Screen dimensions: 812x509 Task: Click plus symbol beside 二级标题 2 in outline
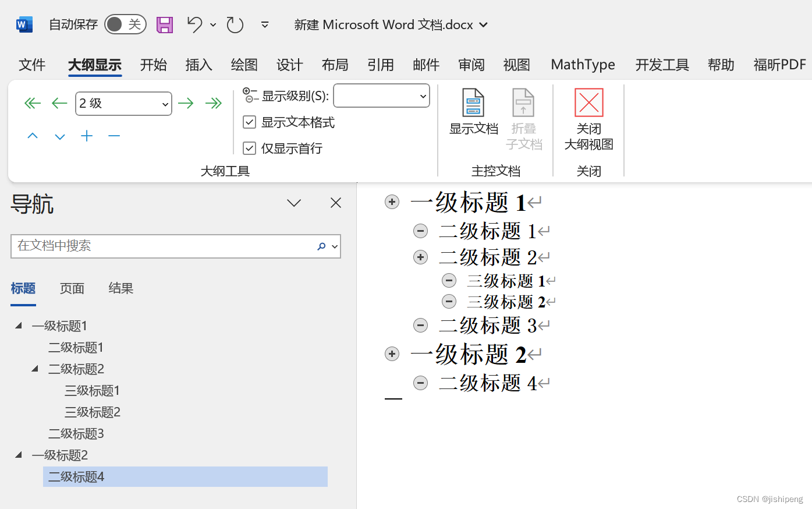(421, 257)
